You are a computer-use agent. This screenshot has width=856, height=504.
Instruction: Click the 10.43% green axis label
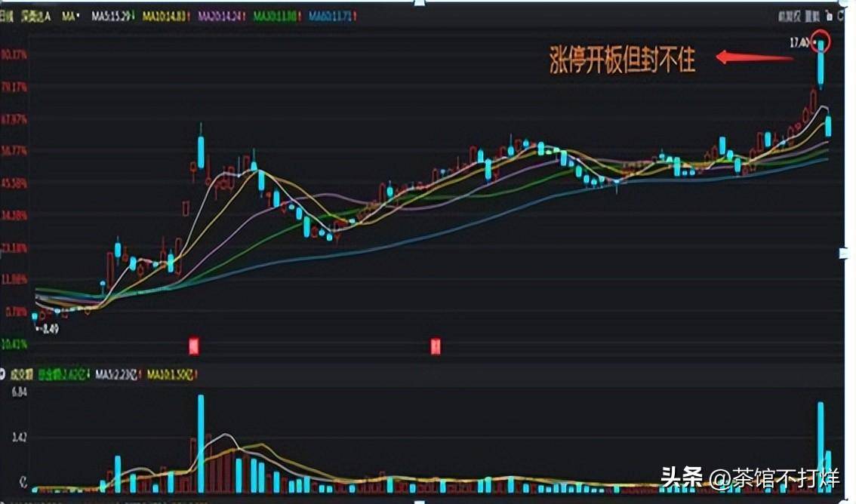pyautogui.click(x=14, y=344)
